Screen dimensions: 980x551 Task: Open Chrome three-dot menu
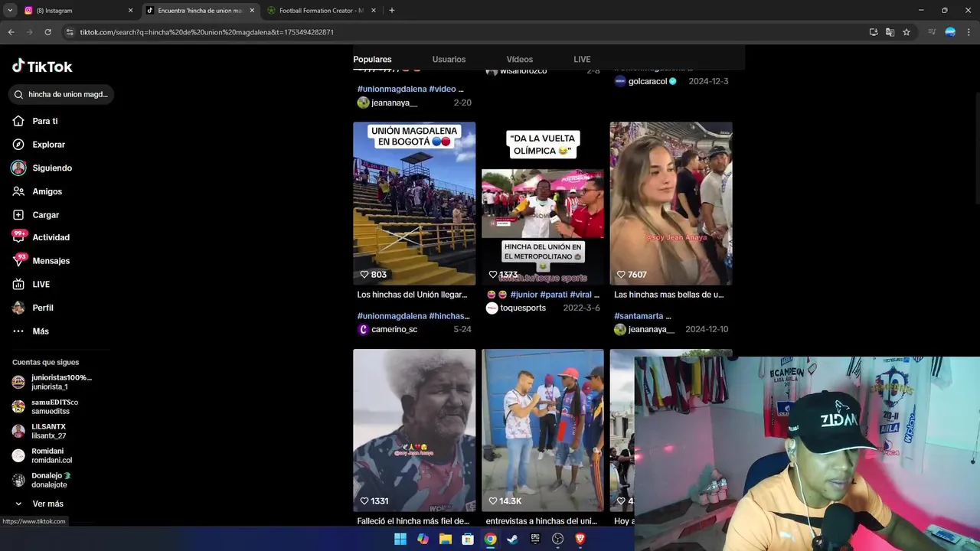[969, 32]
